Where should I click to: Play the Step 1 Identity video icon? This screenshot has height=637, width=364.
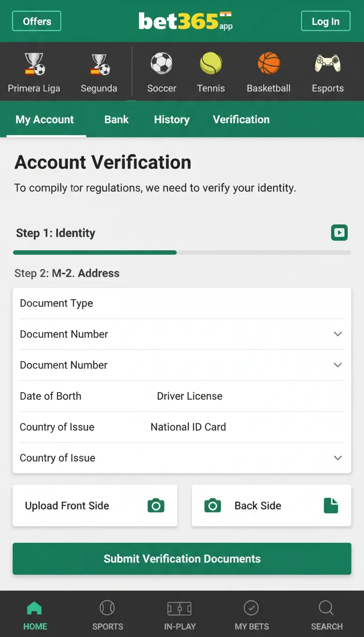tap(339, 233)
